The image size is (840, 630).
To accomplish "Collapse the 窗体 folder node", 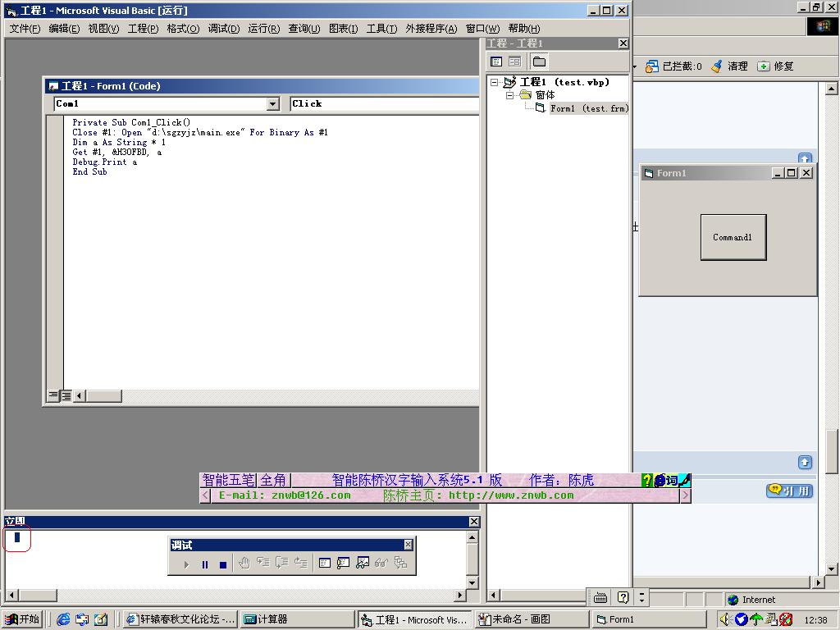I will pos(509,95).
